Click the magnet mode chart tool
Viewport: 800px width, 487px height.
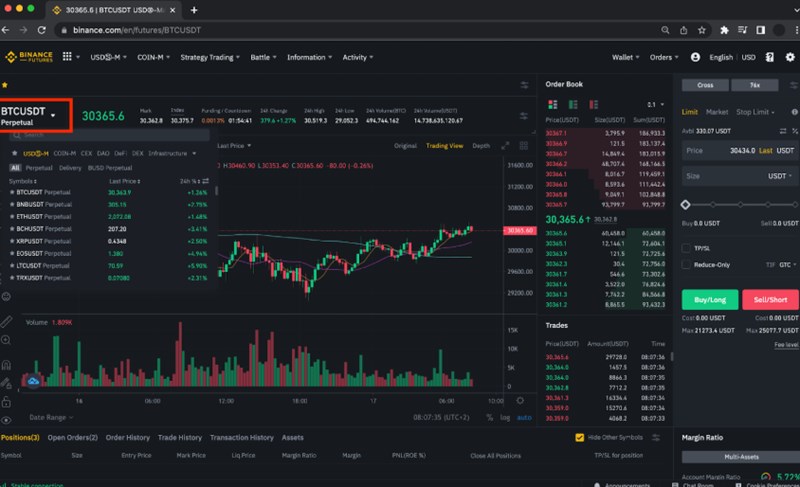[x=8, y=366]
